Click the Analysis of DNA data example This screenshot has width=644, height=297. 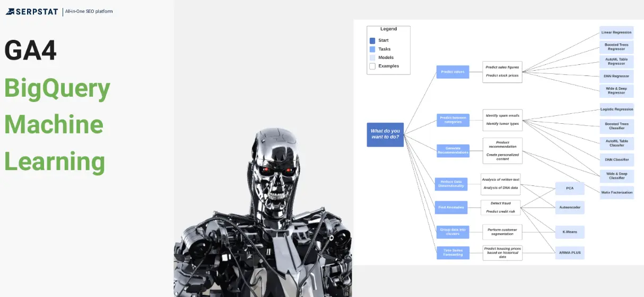click(501, 188)
